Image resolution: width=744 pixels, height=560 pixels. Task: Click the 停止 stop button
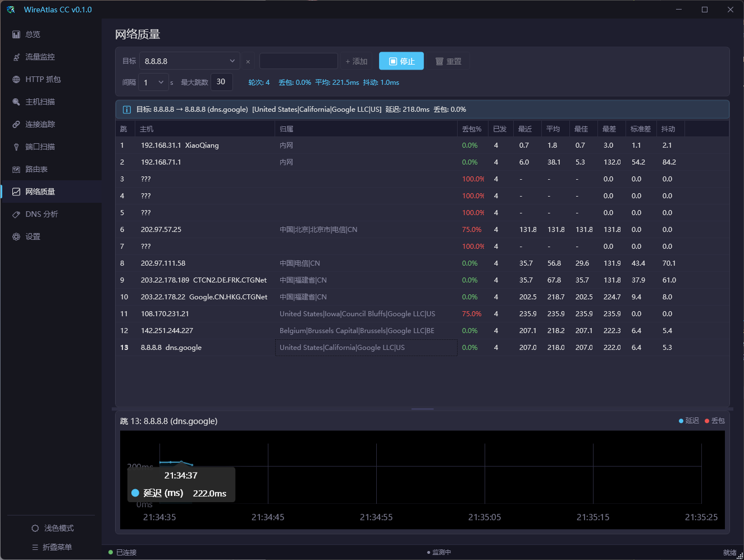[401, 61]
